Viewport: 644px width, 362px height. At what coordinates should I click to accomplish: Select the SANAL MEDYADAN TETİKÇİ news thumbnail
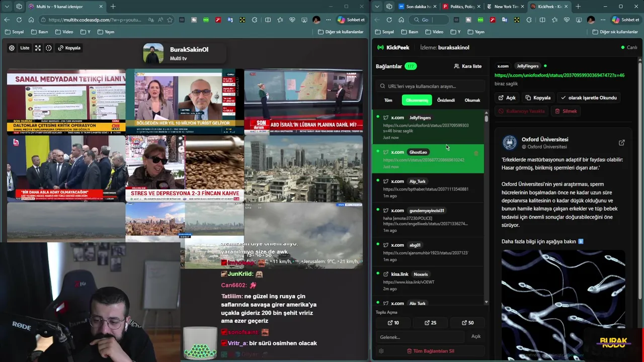coord(66,102)
